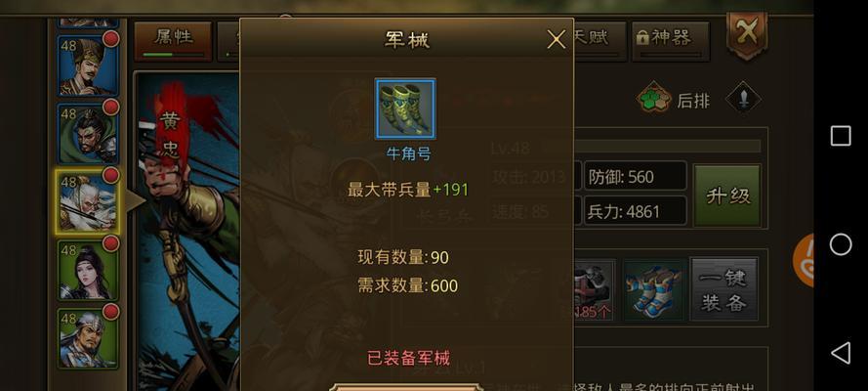868x391 pixels.
Task: Close the 军械 popup with the X
Action: click(x=556, y=39)
